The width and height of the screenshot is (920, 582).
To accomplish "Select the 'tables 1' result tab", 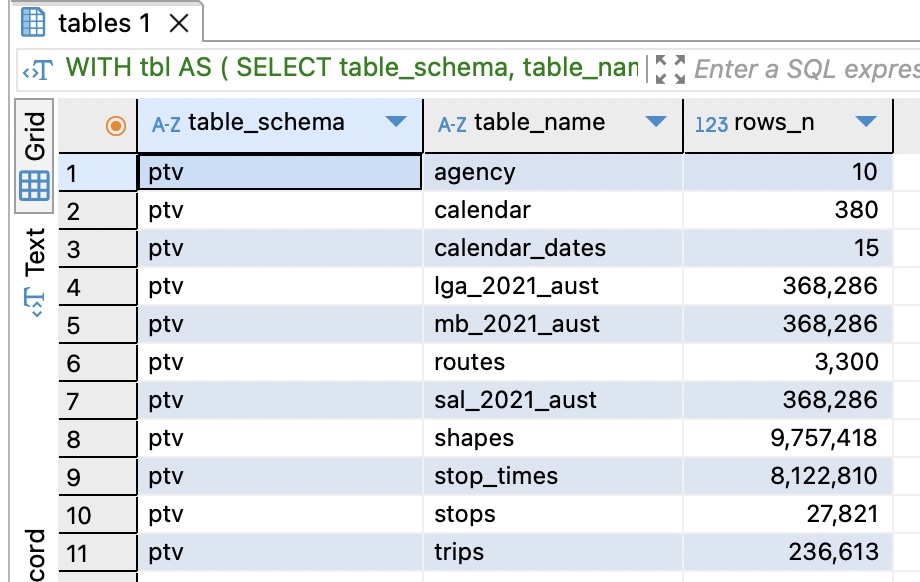I will tap(106, 23).
